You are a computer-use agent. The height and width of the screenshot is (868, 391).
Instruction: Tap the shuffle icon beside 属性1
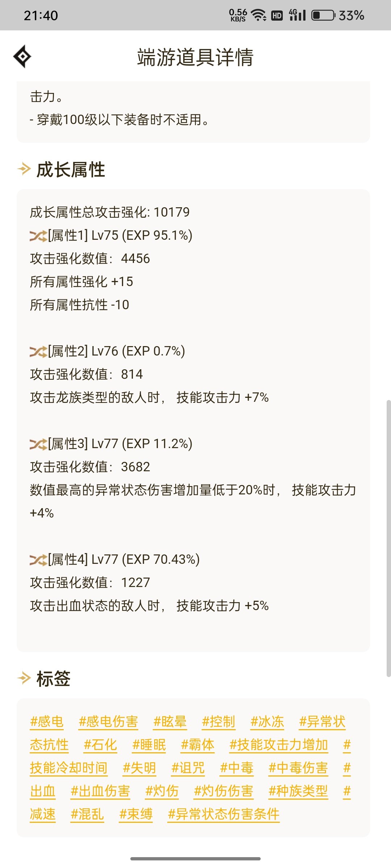(38, 236)
